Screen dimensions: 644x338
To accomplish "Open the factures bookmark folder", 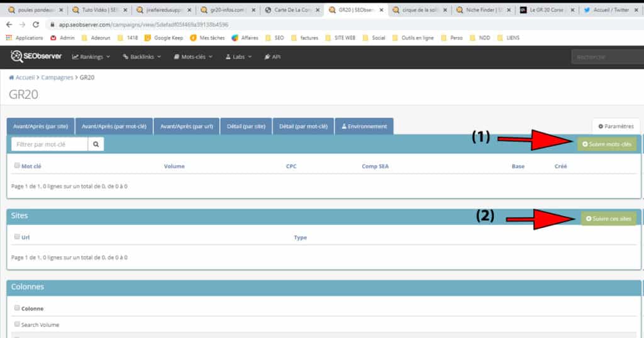I will click(x=305, y=38).
